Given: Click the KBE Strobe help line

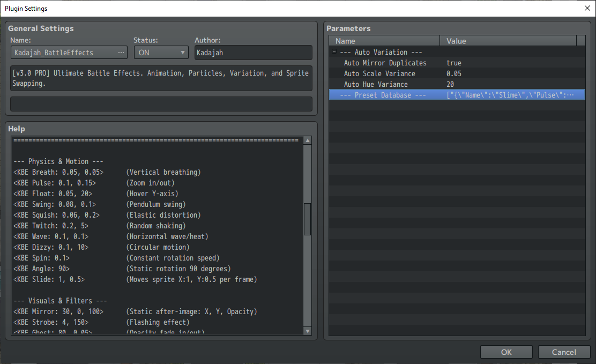Looking at the screenshot, I should click(x=101, y=322).
